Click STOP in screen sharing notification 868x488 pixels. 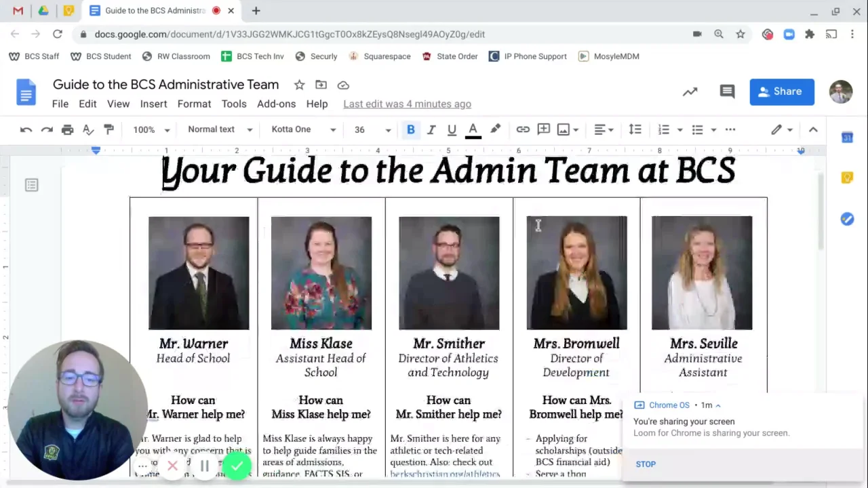coord(646,464)
